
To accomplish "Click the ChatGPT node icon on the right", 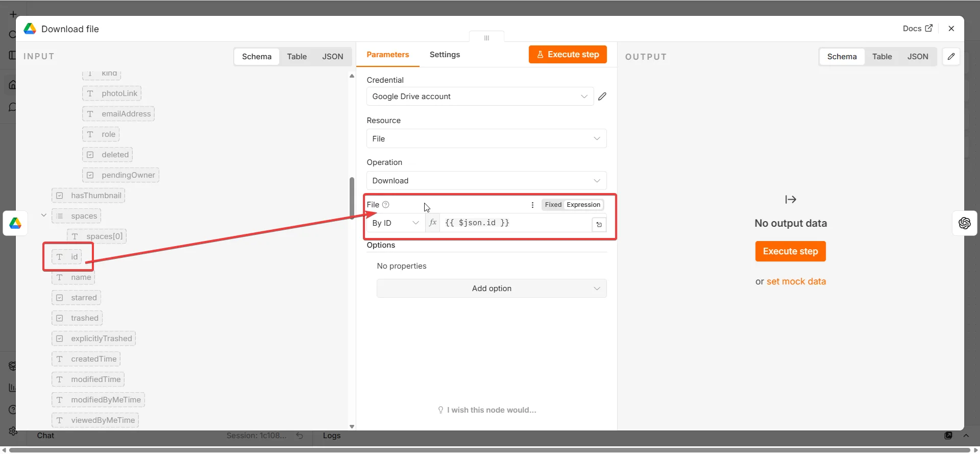I will (965, 223).
